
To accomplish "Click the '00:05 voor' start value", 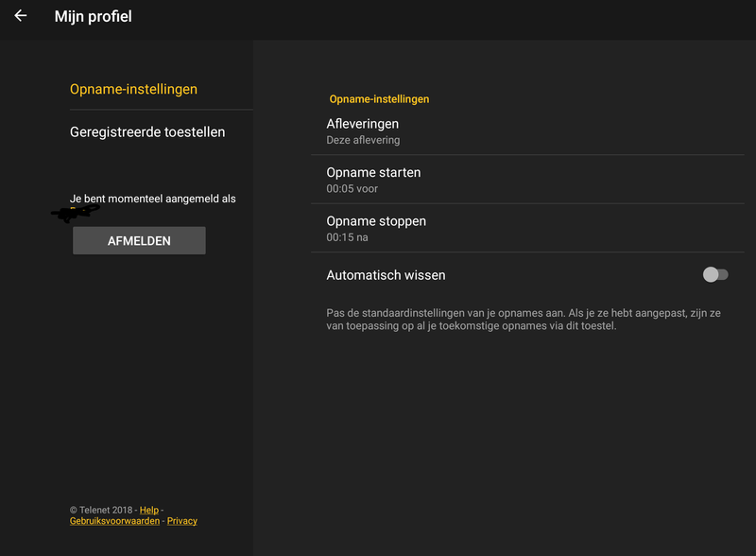I will tap(352, 189).
